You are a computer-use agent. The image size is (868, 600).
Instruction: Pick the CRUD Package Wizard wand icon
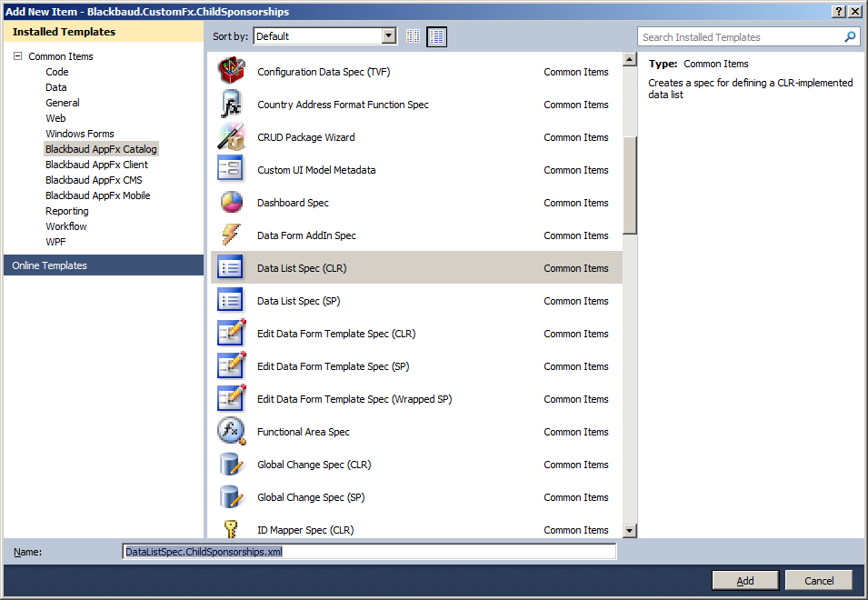point(232,136)
